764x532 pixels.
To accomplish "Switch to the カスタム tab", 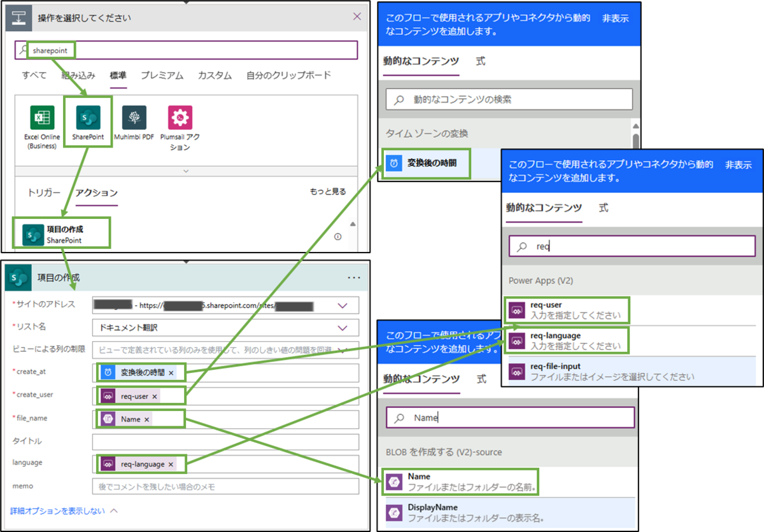I will [215, 75].
